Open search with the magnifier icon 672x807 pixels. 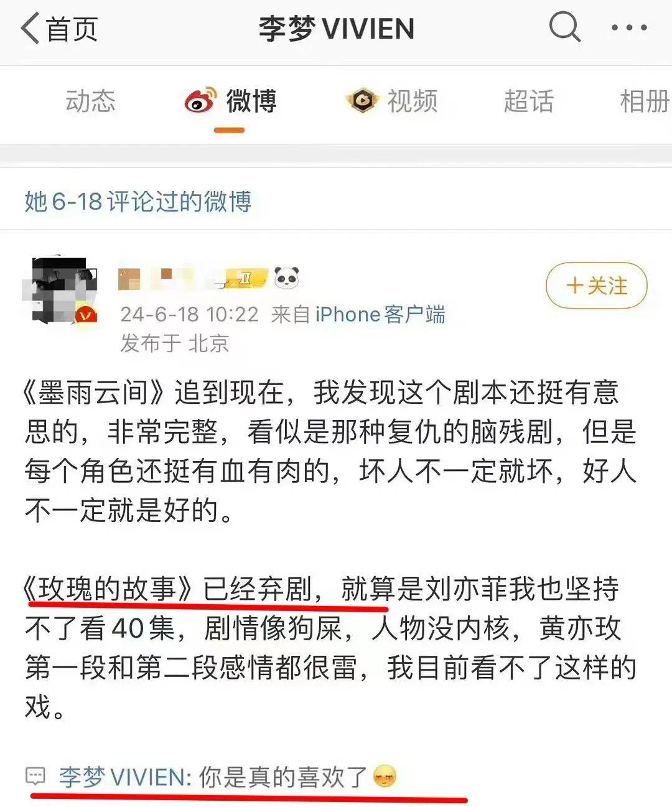(x=565, y=27)
